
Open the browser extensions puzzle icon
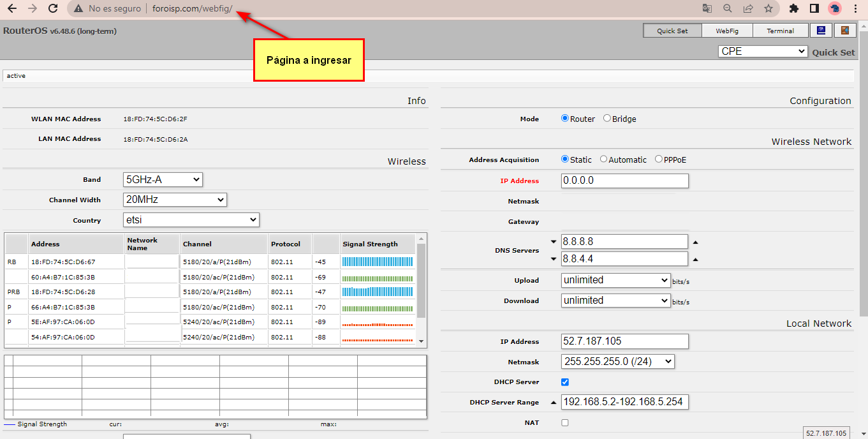(x=794, y=8)
